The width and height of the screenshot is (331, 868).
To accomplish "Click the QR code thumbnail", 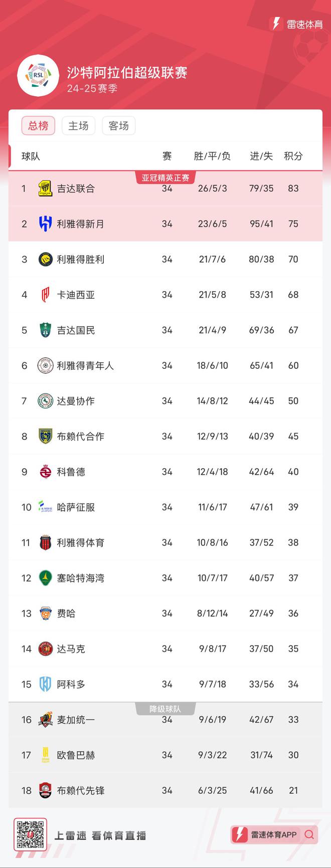I will point(30,834).
